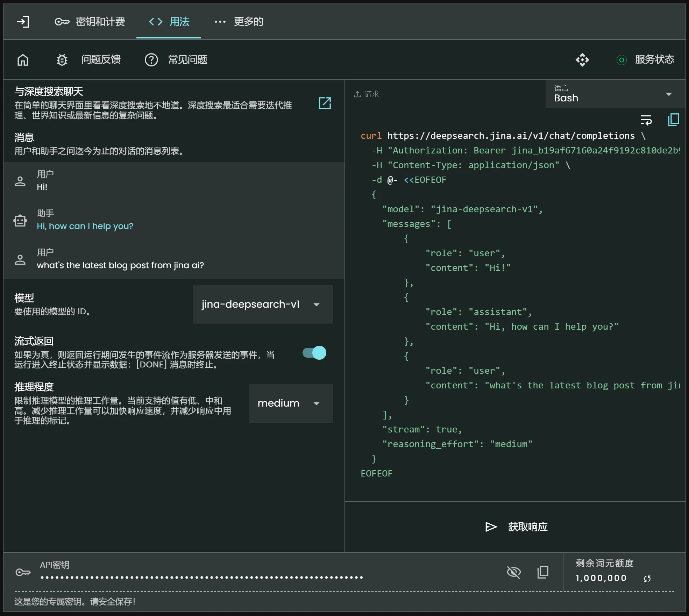Click the last 用户 message avatar icon

tap(20, 259)
